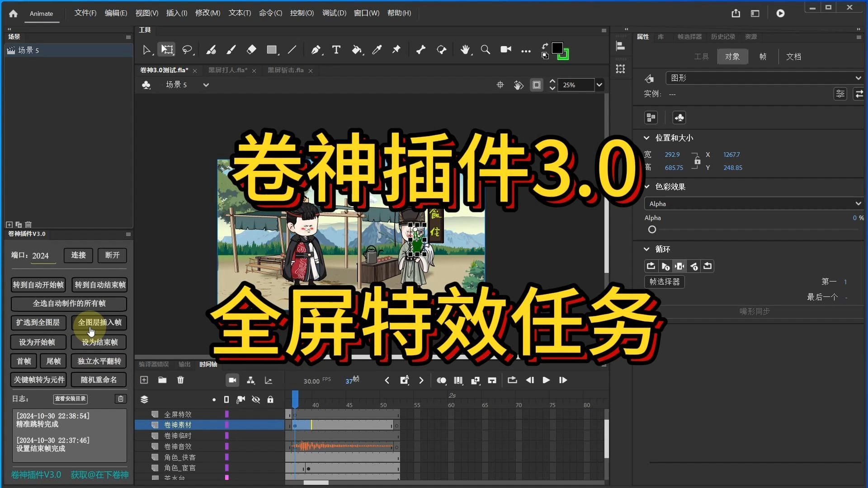Image resolution: width=868 pixels, height=488 pixels.
Task: Select the Hand tool icon
Action: [466, 49]
